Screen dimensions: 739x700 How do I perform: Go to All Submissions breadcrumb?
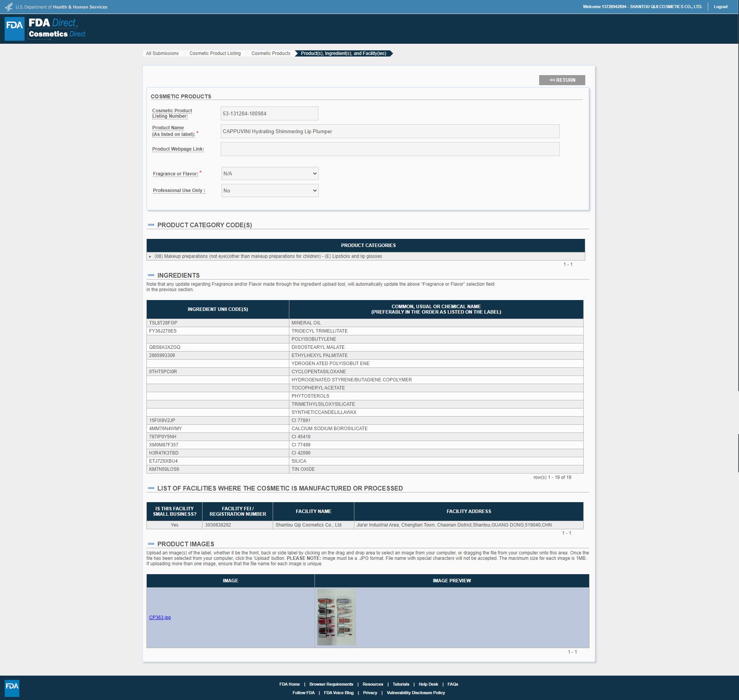(x=162, y=53)
